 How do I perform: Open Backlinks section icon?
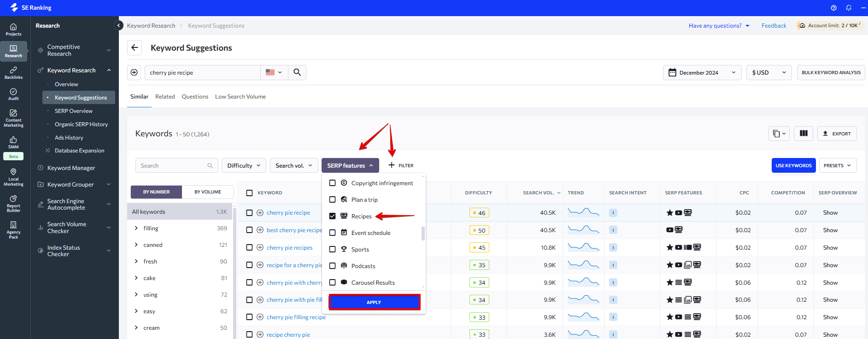coord(13,73)
